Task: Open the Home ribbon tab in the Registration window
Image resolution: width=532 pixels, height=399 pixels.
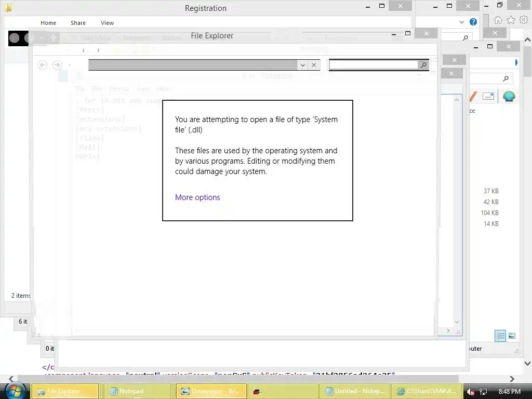Action: 48,23
